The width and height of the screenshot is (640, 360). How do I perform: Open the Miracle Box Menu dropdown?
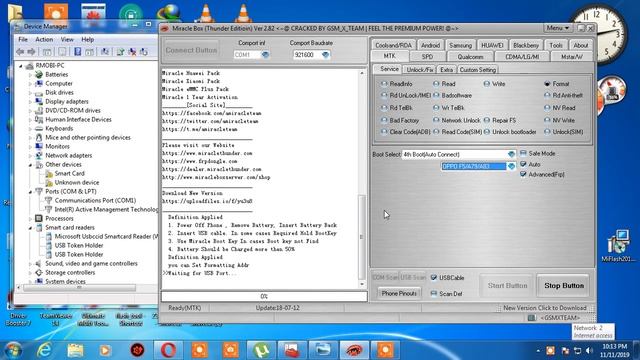point(558,28)
